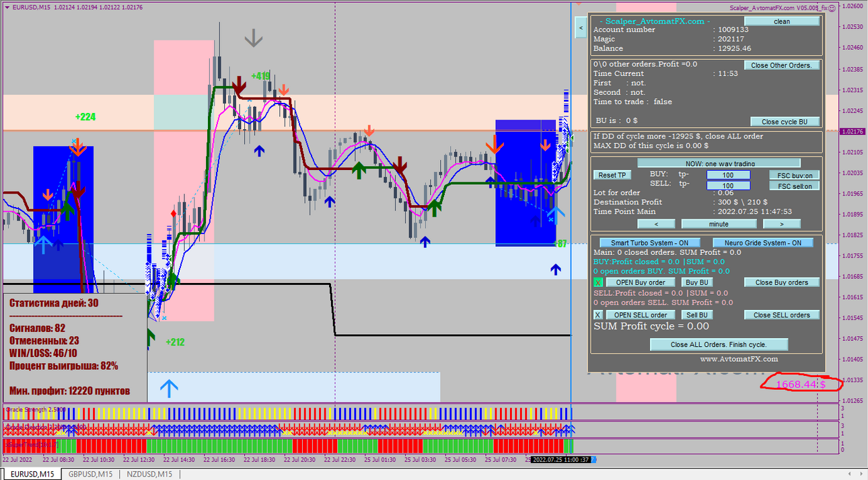Switch to the EURUSD,M15 chart tab
This screenshot has width=868, height=480.
(32, 474)
